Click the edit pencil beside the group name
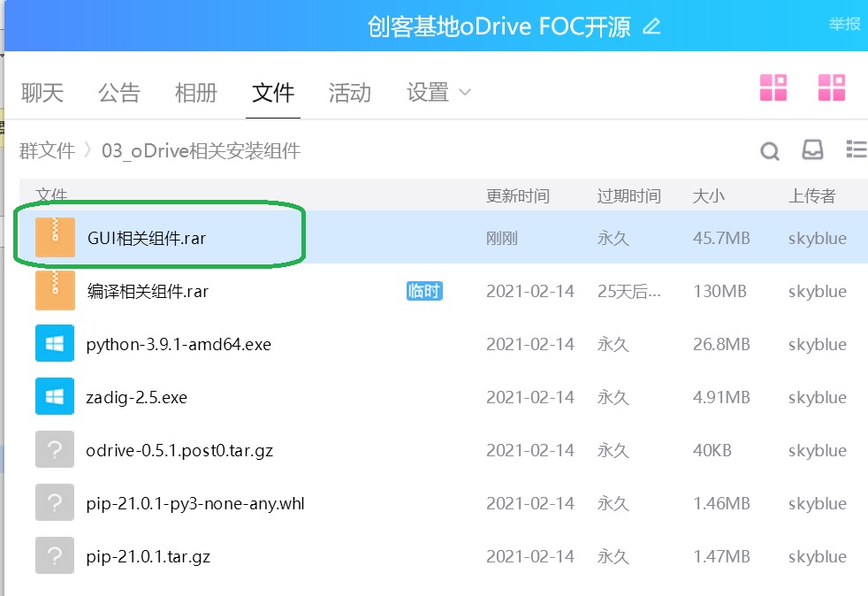868x596 pixels. coord(651,27)
